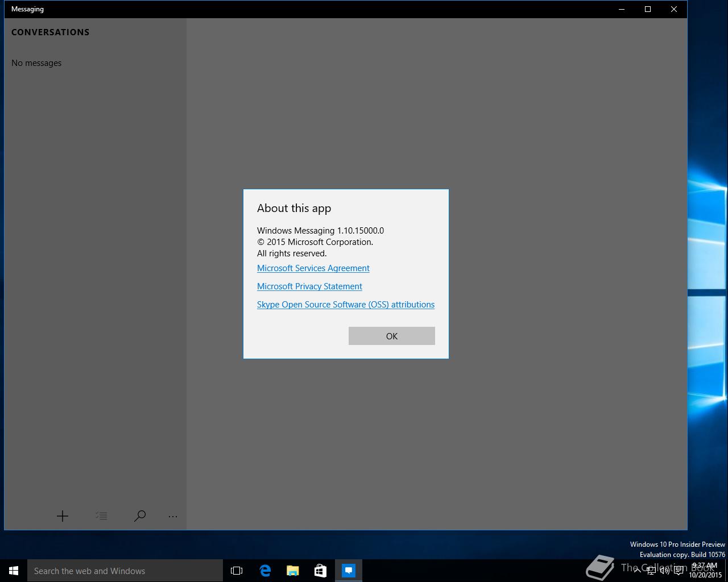The height and width of the screenshot is (582, 728).
Task: Click the CONVERSATIONS heading
Action: pyautogui.click(x=51, y=32)
